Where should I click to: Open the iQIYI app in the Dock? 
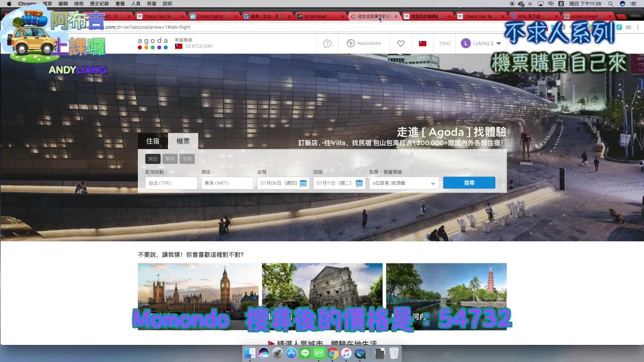pyautogui.click(x=318, y=353)
